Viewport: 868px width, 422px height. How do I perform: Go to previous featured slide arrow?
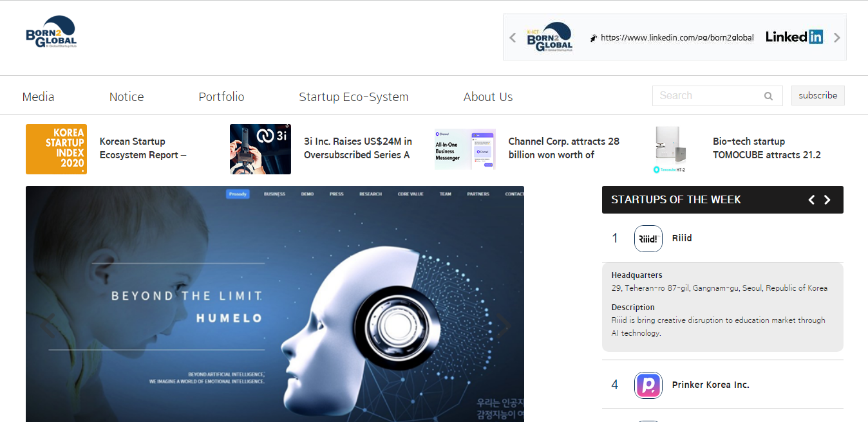(46, 326)
